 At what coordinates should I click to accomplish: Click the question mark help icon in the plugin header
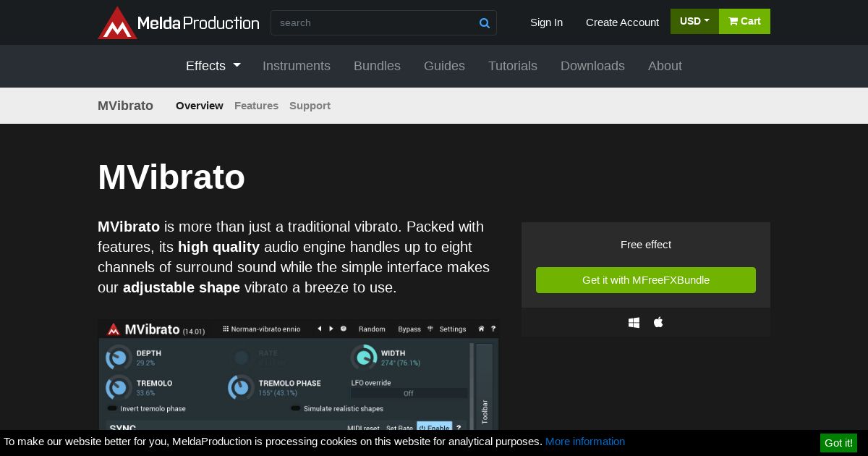tap(493, 329)
